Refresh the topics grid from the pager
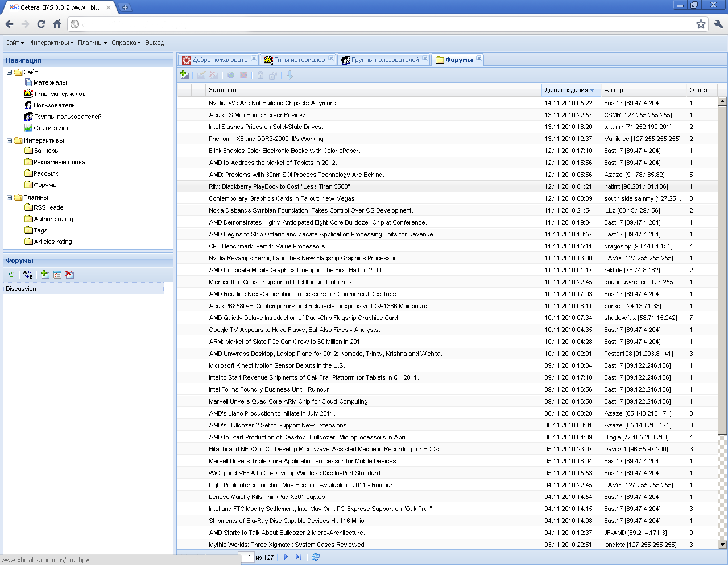 coord(316,558)
